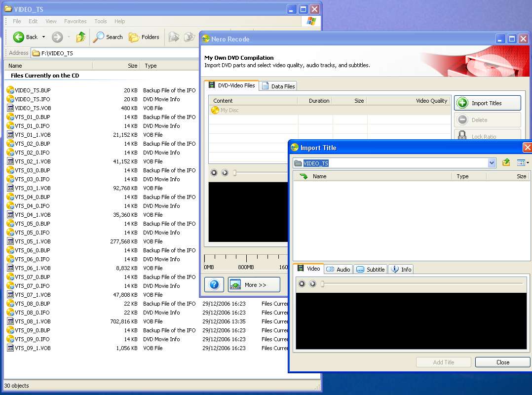Click the VTS_06_1.VOB file icon
532x395 pixels.
pyautogui.click(x=10, y=268)
